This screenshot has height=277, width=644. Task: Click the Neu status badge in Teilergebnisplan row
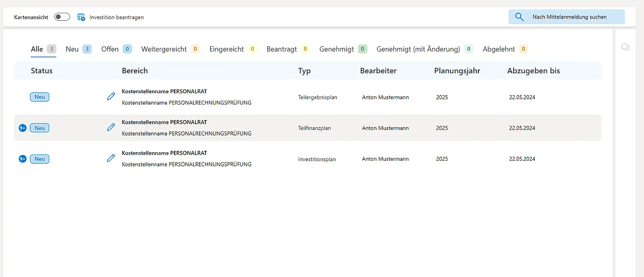pyautogui.click(x=40, y=97)
